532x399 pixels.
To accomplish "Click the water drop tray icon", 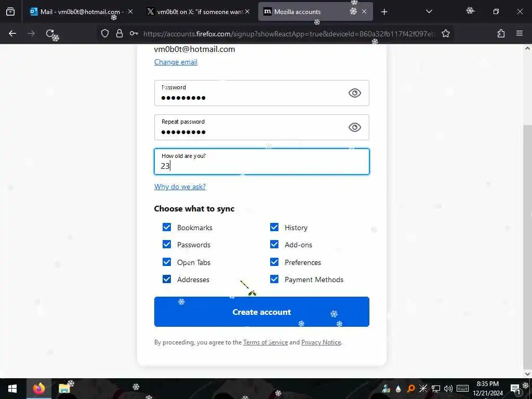I will pos(398,389).
